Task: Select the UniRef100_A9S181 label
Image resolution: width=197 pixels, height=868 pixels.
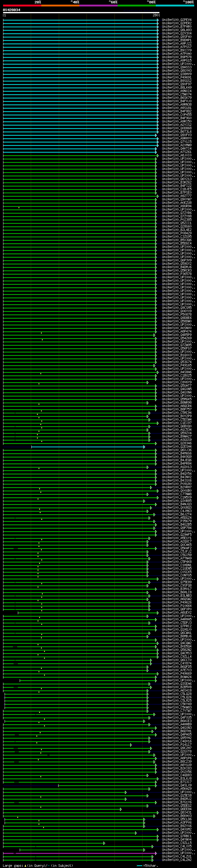Action: click(x=176, y=108)
